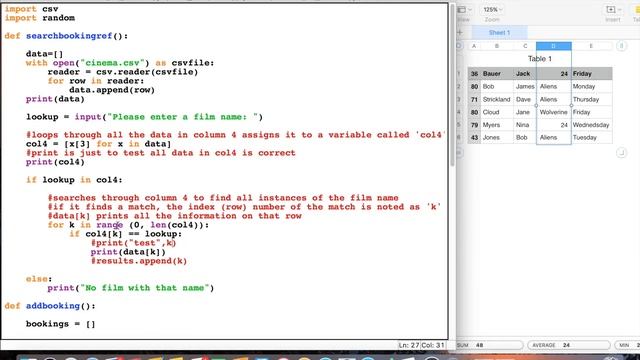Click the Jack cell
640x360 pixels.
click(525, 74)
